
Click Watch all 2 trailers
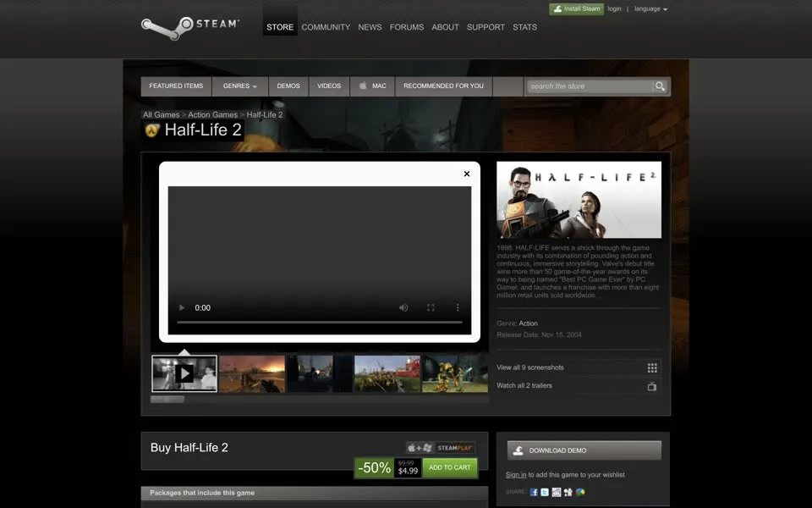524,386
